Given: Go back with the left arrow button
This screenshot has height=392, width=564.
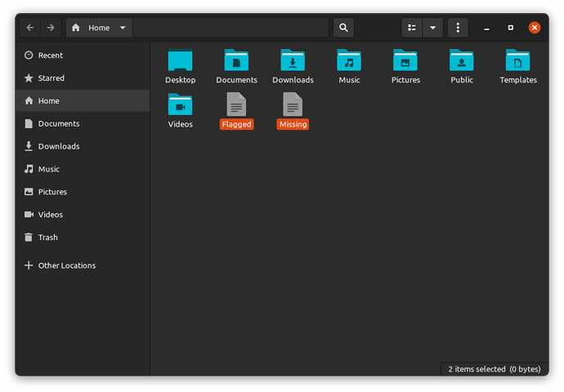Looking at the screenshot, I should [30, 28].
